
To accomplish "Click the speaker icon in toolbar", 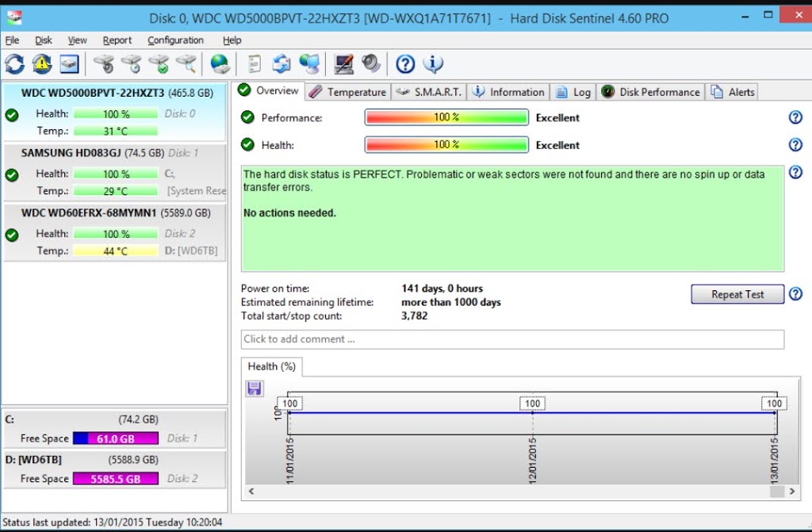I will (x=370, y=63).
